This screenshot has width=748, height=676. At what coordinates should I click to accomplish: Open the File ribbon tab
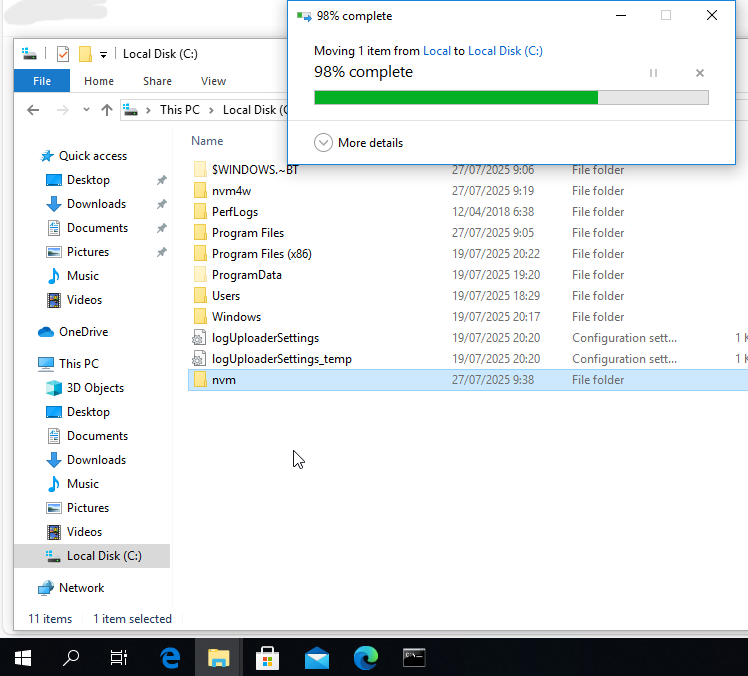point(42,81)
